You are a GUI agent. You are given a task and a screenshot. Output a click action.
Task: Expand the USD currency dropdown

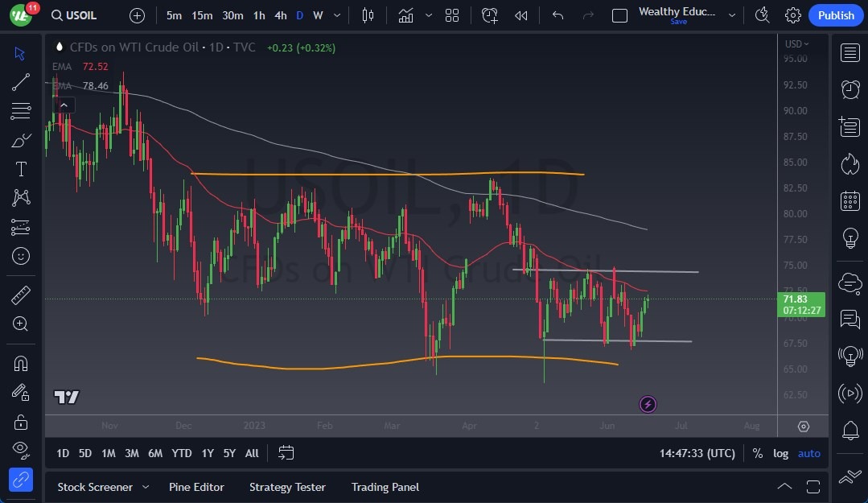point(796,44)
